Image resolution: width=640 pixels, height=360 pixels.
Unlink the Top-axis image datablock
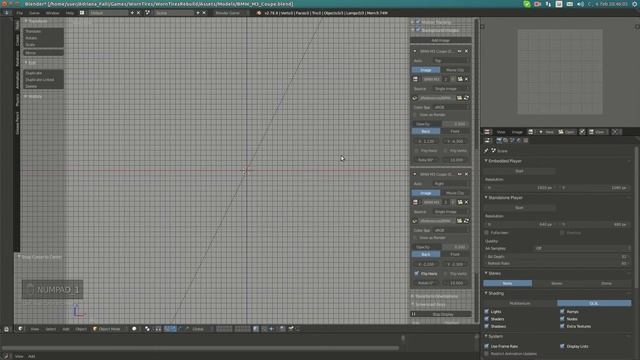pos(467,79)
